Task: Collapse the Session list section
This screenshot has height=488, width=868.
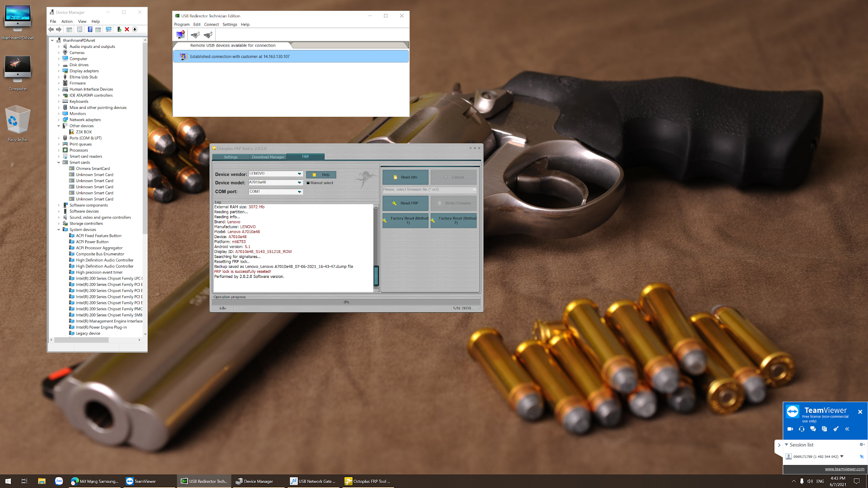Action: 787,445
